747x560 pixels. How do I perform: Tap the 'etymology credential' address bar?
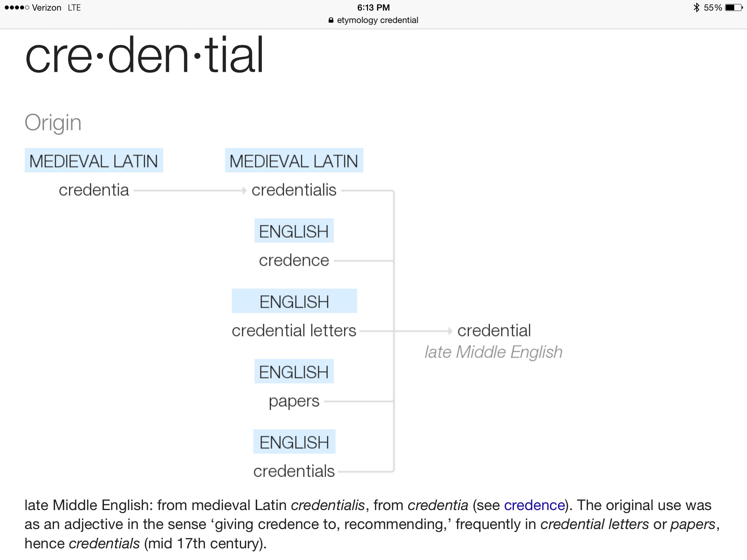point(373,20)
